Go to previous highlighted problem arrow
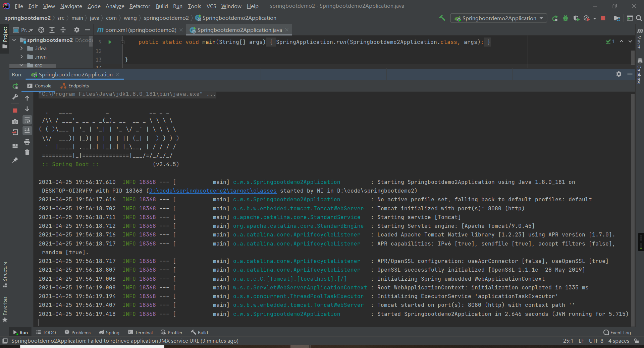 tap(622, 41)
